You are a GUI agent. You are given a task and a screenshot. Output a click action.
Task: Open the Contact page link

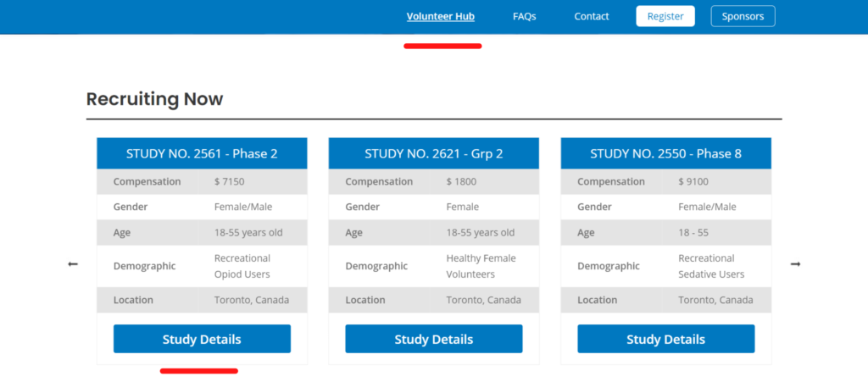[591, 16]
